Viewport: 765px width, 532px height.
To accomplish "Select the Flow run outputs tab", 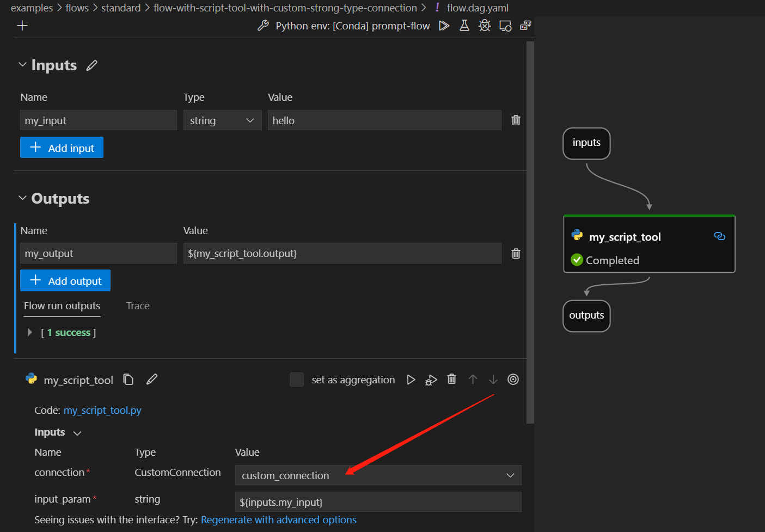I will pos(62,306).
